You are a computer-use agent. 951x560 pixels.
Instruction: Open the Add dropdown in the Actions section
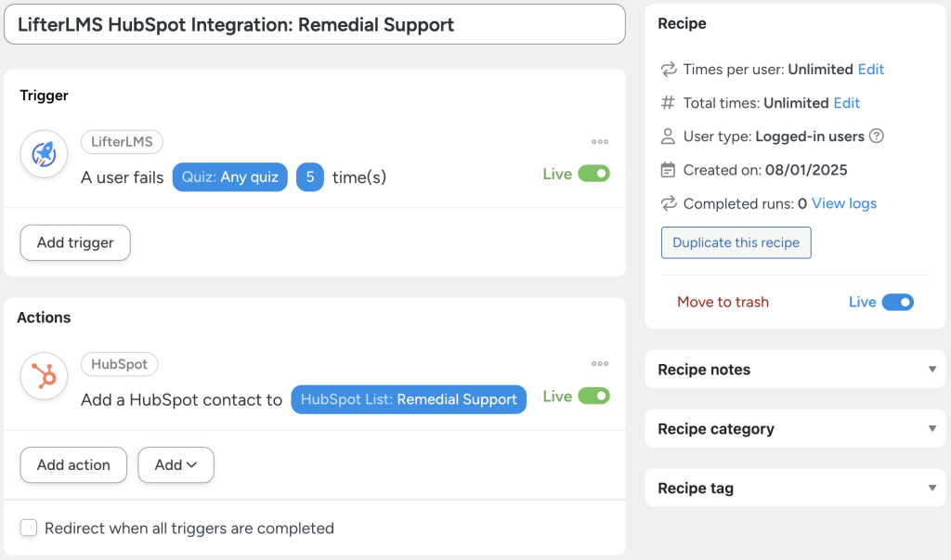pyautogui.click(x=176, y=464)
